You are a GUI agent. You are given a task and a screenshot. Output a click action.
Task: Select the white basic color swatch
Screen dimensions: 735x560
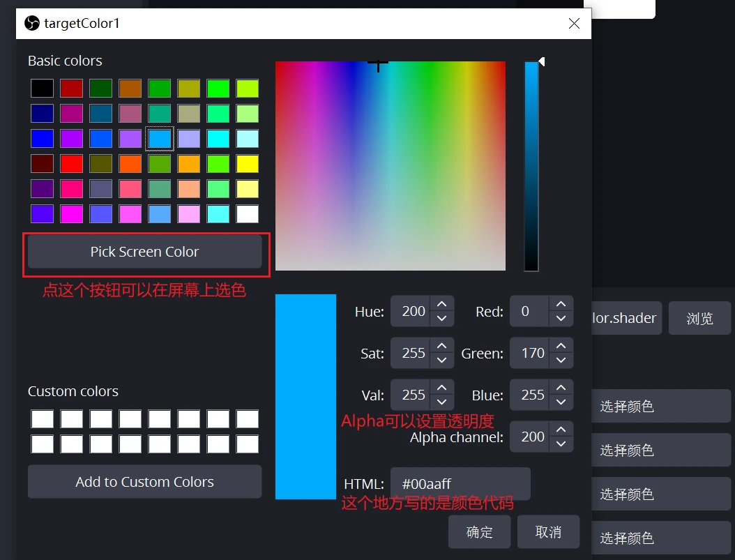point(248,213)
